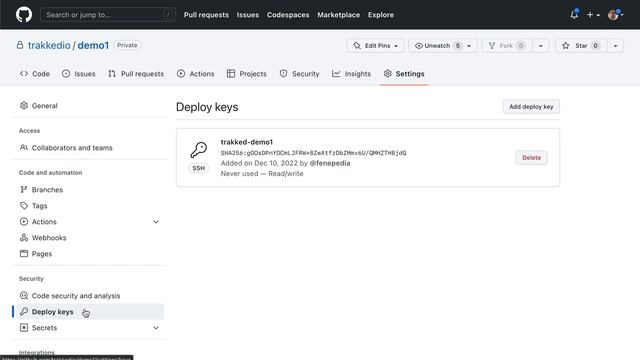Go to Issues in top bar
The width and height of the screenshot is (640, 360).
248,15
